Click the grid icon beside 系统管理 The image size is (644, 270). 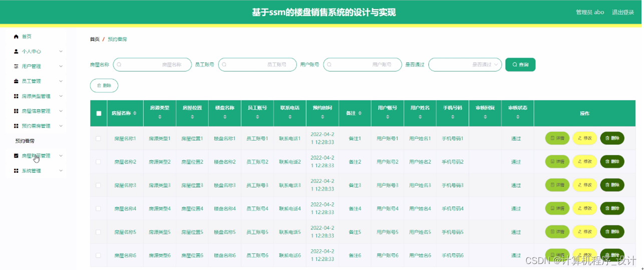16,171
